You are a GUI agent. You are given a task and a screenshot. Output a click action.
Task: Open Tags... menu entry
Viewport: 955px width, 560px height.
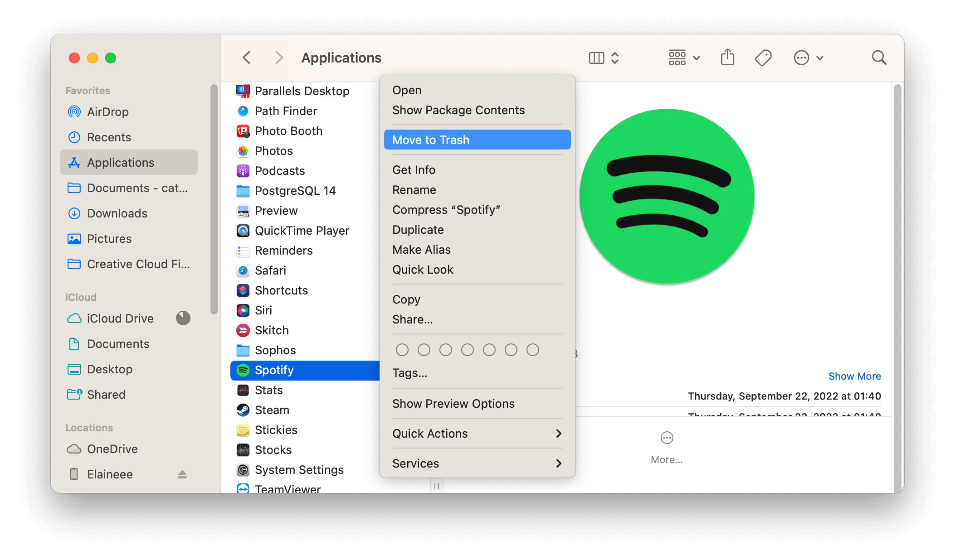pyautogui.click(x=477, y=373)
